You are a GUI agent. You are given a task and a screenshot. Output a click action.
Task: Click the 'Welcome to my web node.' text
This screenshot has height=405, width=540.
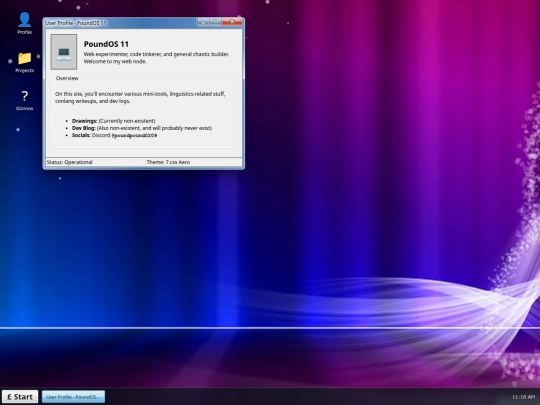coord(115,61)
